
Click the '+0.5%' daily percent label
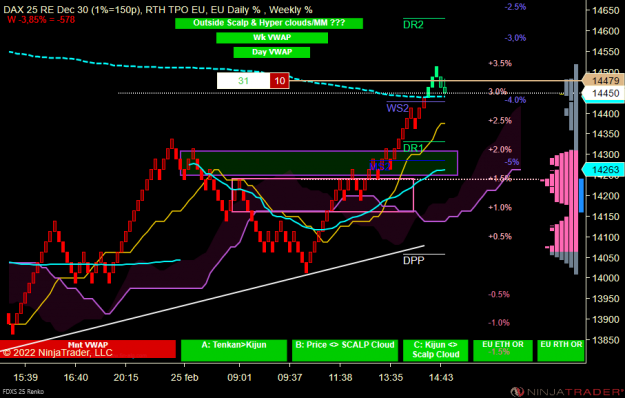click(500, 237)
